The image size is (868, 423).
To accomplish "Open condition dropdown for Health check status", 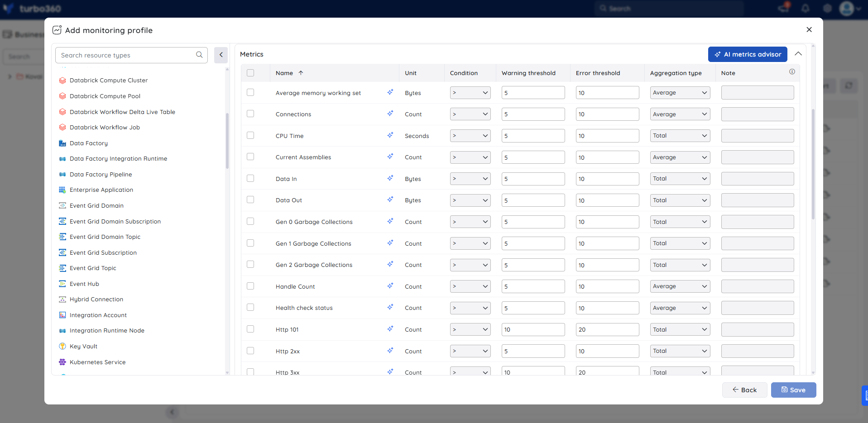I will click(470, 308).
